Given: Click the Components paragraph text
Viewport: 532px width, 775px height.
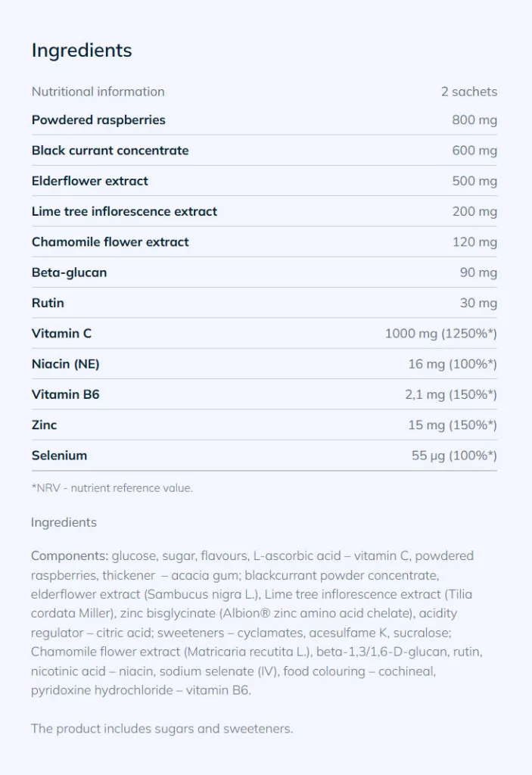Looking at the screenshot, I should click(x=254, y=623).
